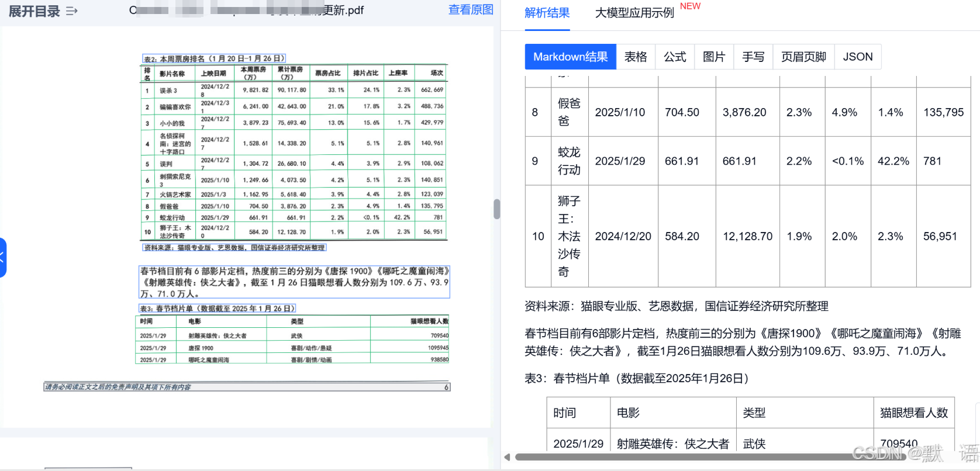This screenshot has width=980, height=471.
Task: Click the 56,951 cell in parsed table
Action: [944, 236]
